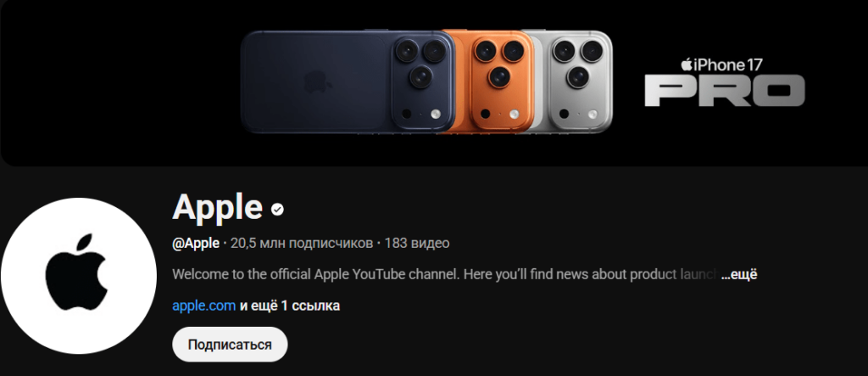The height and width of the screenshot is (376, 868).
Task: Select the dark blue iPhone in the banner
Action: pos(348,82)
